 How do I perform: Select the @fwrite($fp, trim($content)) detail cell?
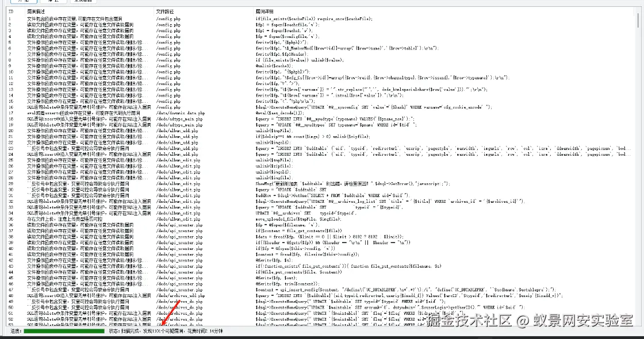click(x=287, y=284)
